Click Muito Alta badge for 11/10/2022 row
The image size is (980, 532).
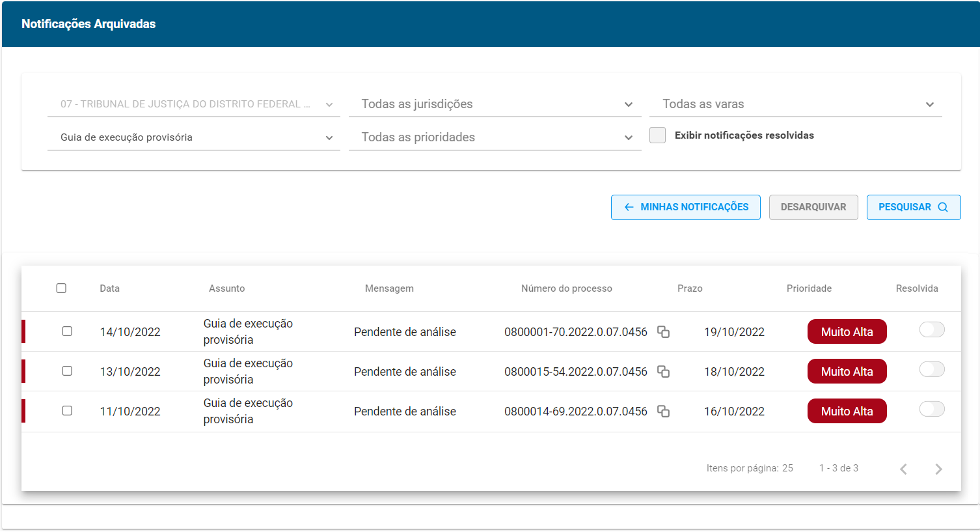[x=847, y=411]
